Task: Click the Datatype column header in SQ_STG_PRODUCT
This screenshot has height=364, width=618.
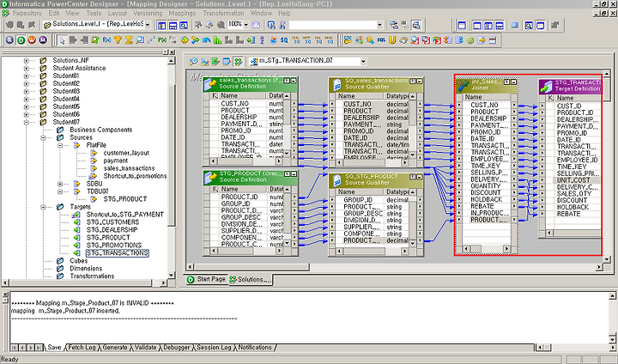Action: (x=397, y=191)
